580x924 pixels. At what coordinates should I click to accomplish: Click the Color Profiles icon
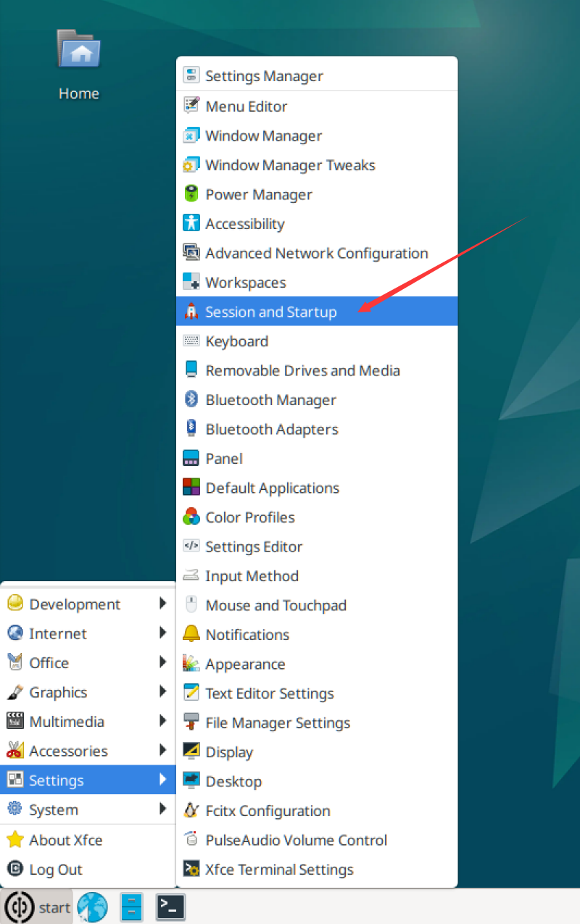pyautogui.click(x=191, y=517)
